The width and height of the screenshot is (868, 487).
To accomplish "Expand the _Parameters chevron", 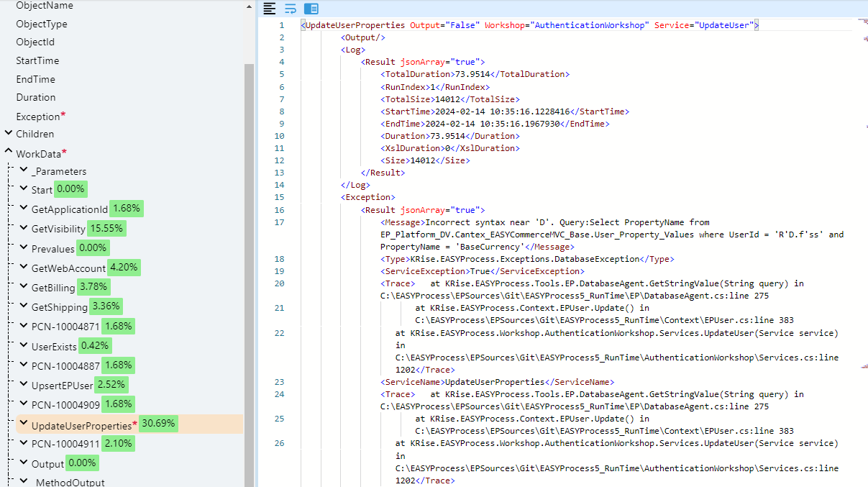I will [24, 170].
